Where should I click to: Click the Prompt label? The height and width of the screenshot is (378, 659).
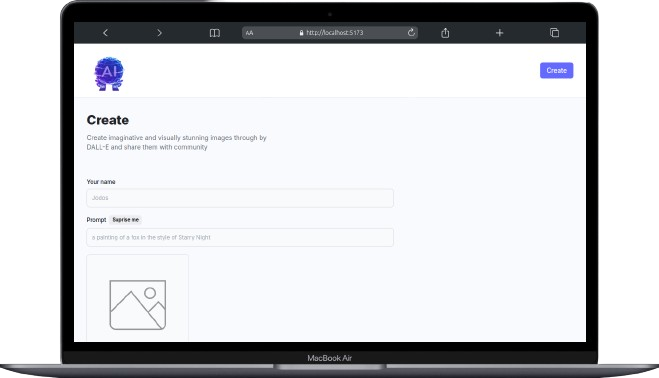pyautogui.click(x=96, y=219)
